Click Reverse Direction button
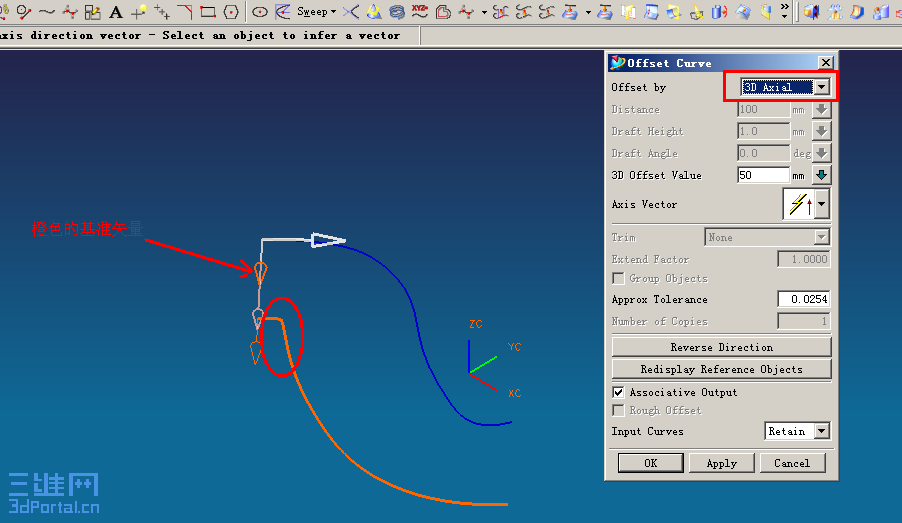Screen dimensions: 902x523 pos(721,348)
